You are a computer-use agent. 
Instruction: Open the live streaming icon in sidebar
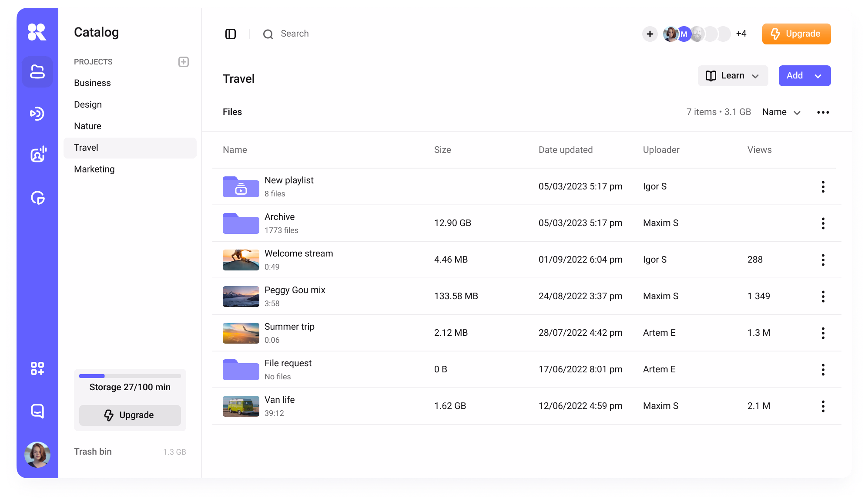[x=37, y=114]
